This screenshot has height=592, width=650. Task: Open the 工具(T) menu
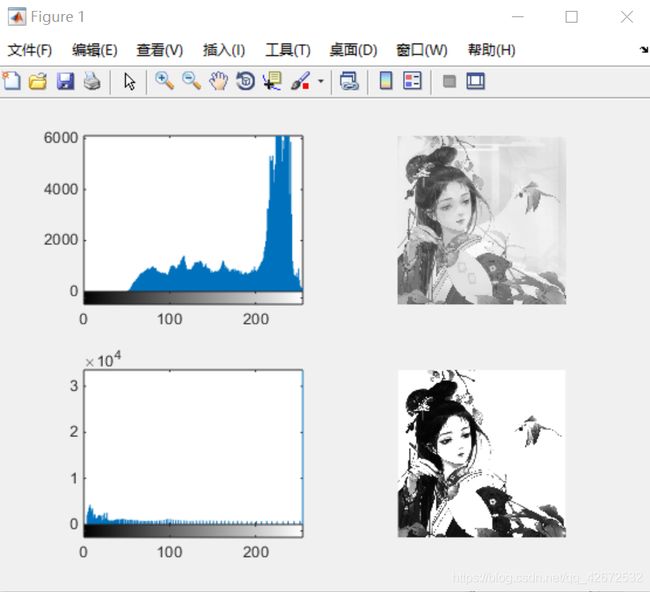pyautogui.click(x=288, y=50)
